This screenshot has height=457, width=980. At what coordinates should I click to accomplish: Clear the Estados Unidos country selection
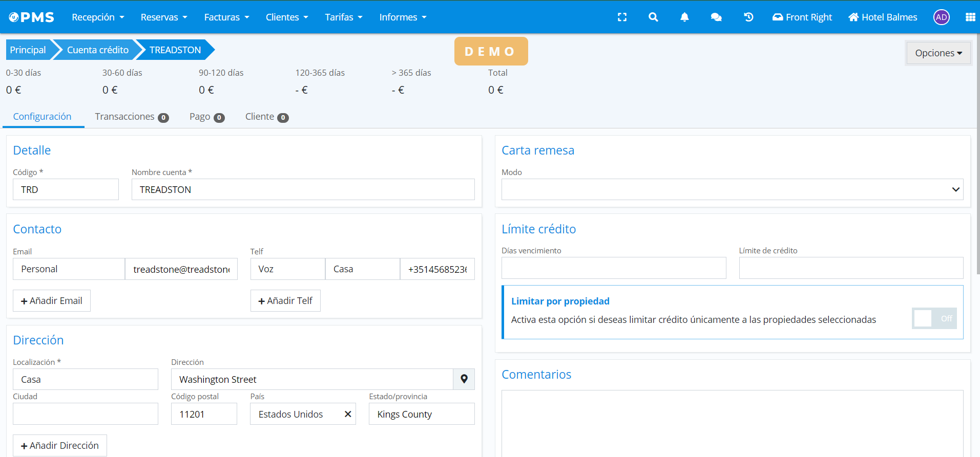click(348, 414)
